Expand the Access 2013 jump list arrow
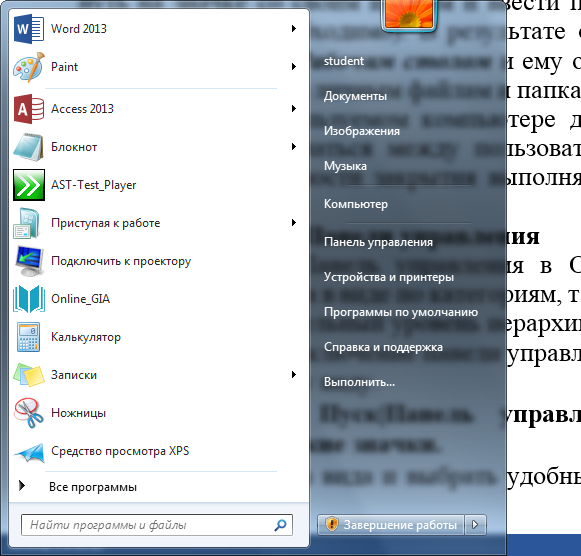Viewport: 581px width, 556px height. tap(294, 109)
